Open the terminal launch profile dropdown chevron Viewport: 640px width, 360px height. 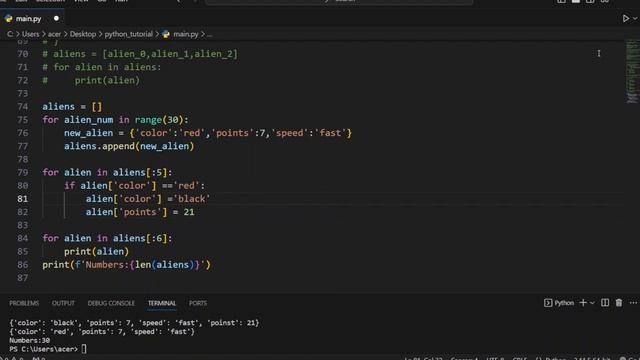pyautogui.click(x=592, y=303)
